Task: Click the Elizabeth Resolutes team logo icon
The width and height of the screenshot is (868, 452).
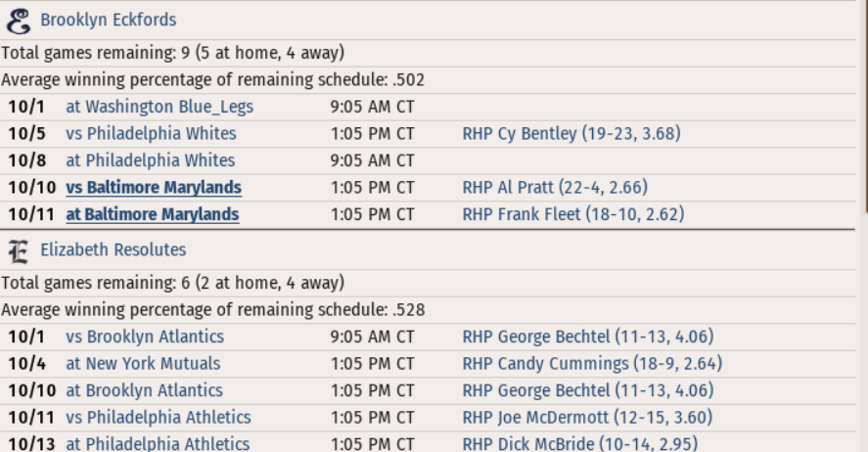Action: pos(19,251)
